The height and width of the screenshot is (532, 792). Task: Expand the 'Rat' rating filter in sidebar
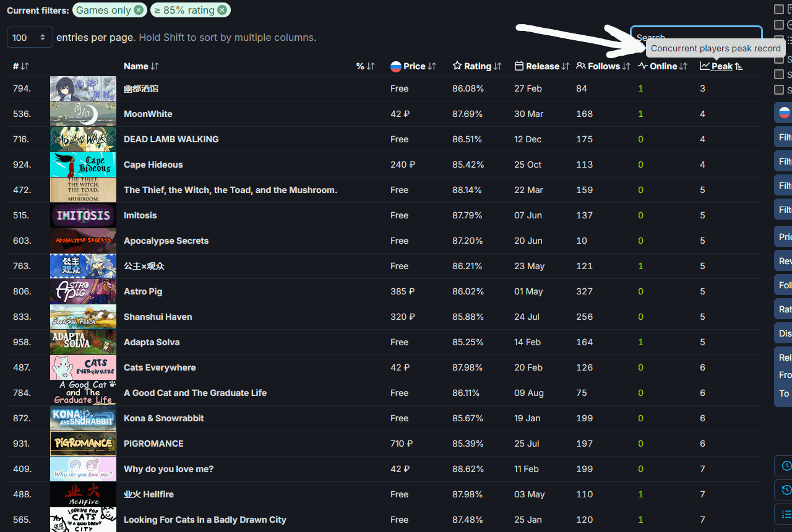(x=784, y=309)
